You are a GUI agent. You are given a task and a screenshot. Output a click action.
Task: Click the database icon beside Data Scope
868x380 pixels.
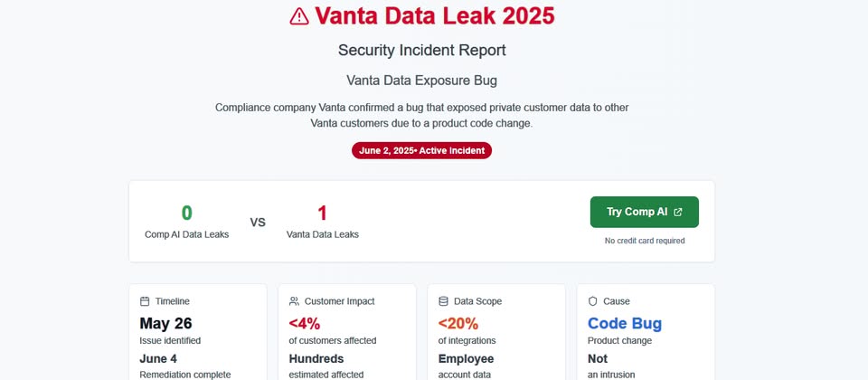pos(443,301)
